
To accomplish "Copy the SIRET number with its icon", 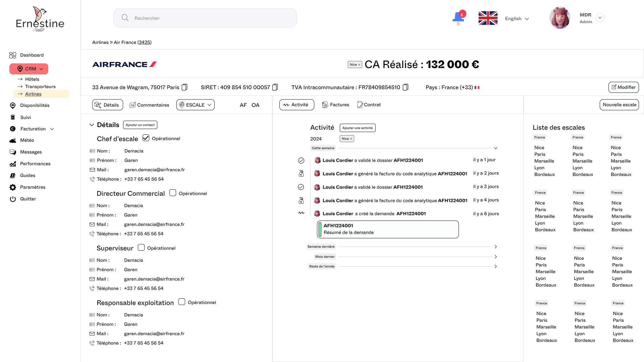I will [275, 87].
